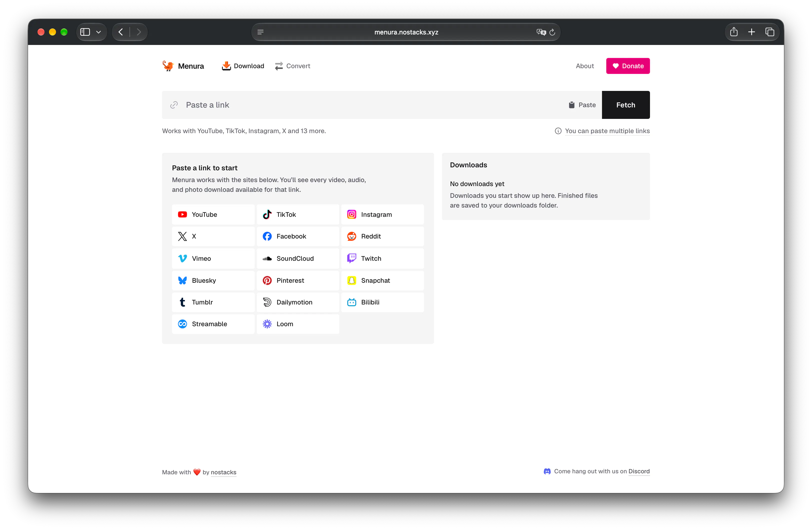The width and height of the screenshot is (812, 530).
Task: Select the Dailymotion site tile
Action: point(298,302)
